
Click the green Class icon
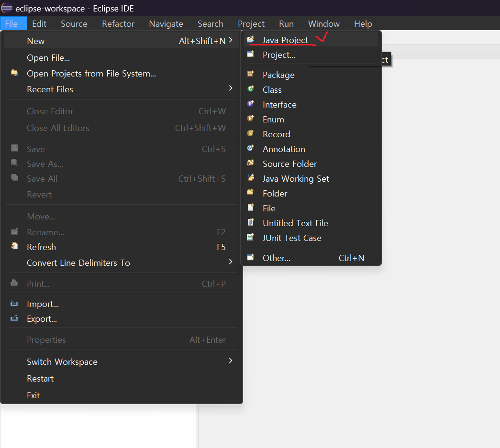(x=251, y=88)
